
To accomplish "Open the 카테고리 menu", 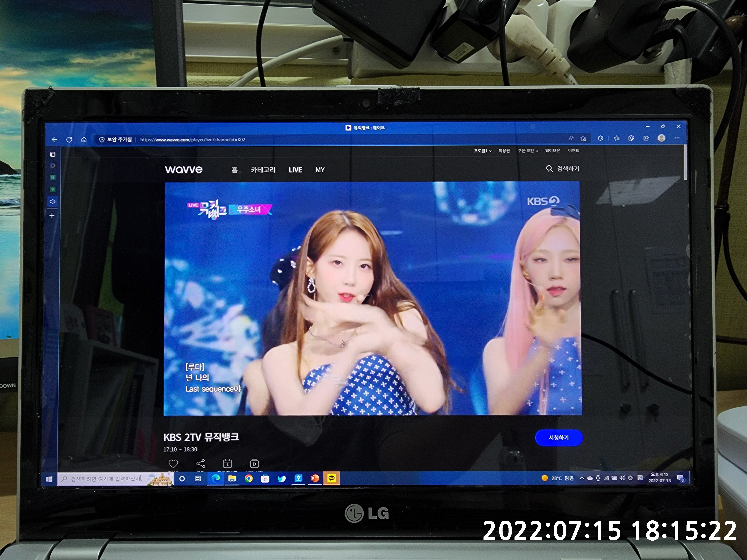I will coord(263,170).
